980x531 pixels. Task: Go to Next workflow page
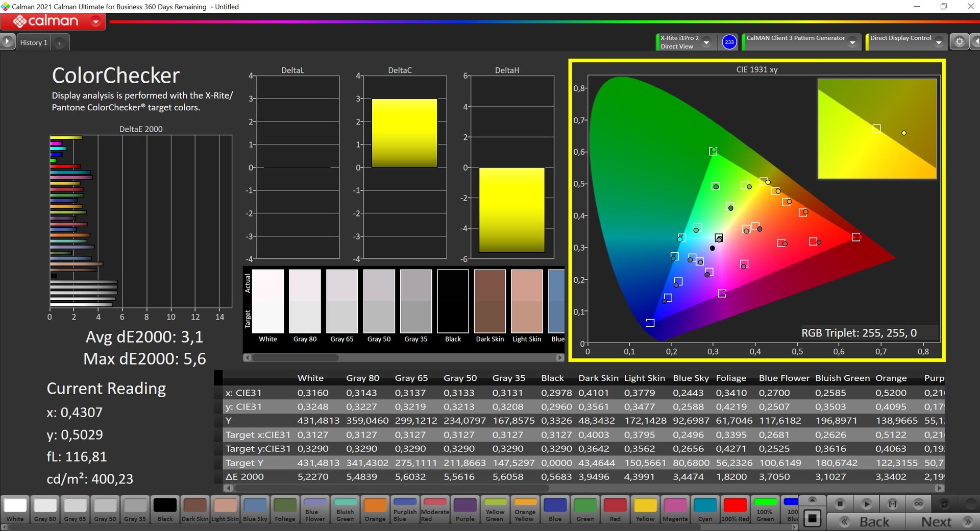pos(943,522)
